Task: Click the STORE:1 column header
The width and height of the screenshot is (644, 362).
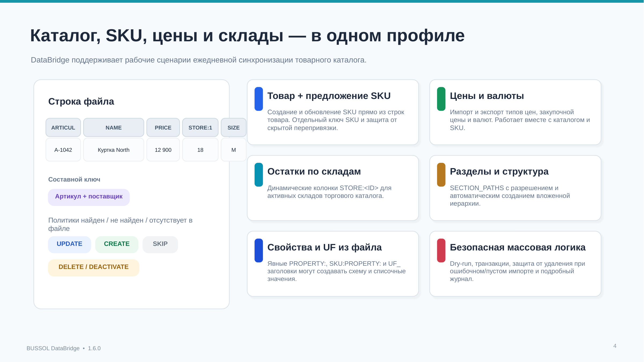Action: 200,128
